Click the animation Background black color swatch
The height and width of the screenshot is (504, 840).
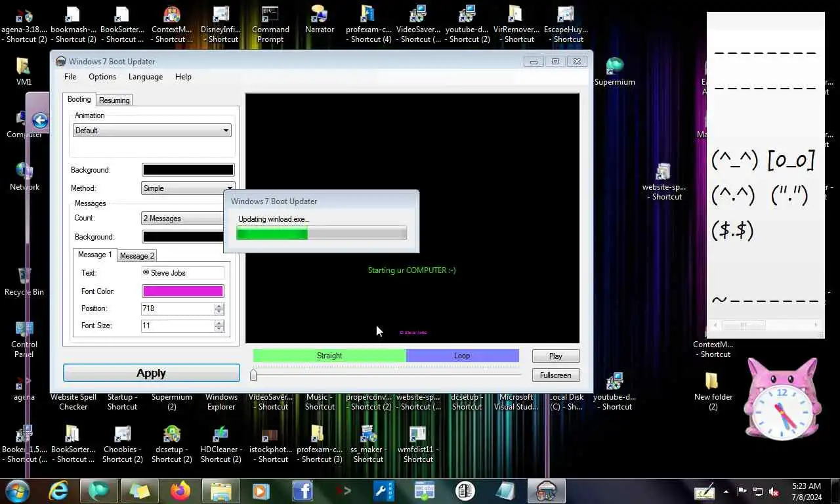tap(188, 170)
